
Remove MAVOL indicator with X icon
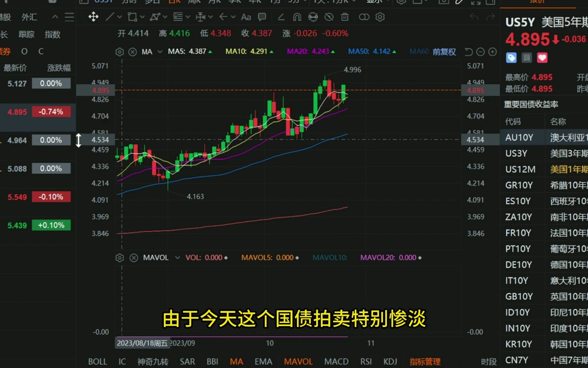[x=134, y=258]
